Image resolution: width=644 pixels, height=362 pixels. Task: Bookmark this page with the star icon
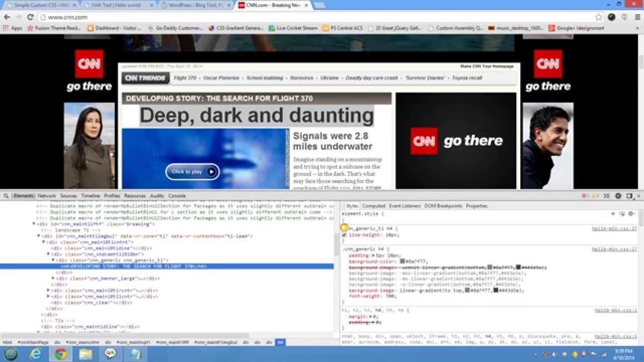599,17
